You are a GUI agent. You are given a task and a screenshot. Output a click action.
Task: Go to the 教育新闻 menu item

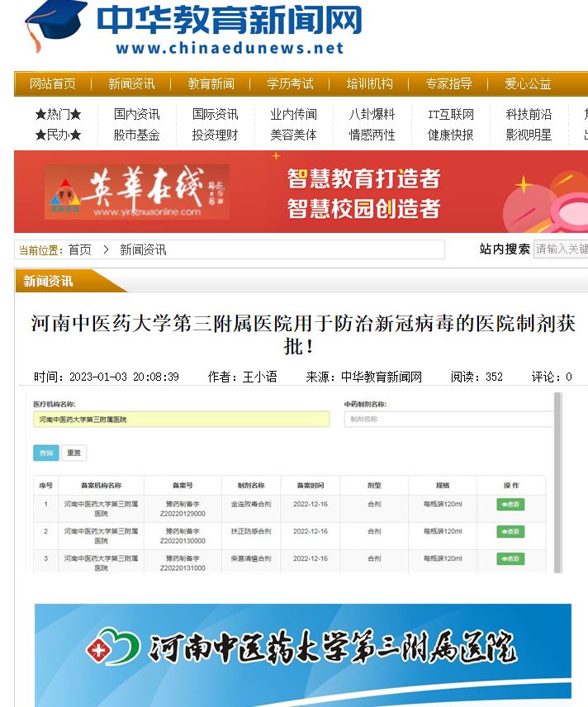[x=211, y=83]
